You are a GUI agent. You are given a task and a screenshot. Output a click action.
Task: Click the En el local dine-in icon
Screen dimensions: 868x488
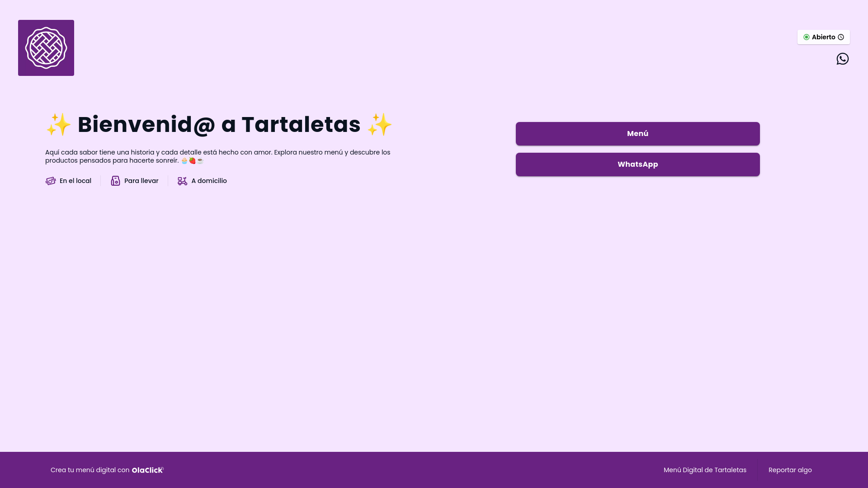pos(51,181)
